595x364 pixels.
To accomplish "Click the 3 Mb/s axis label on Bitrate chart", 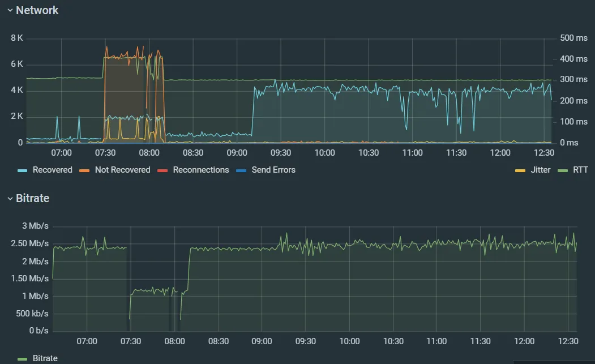I will click(35, 226).
